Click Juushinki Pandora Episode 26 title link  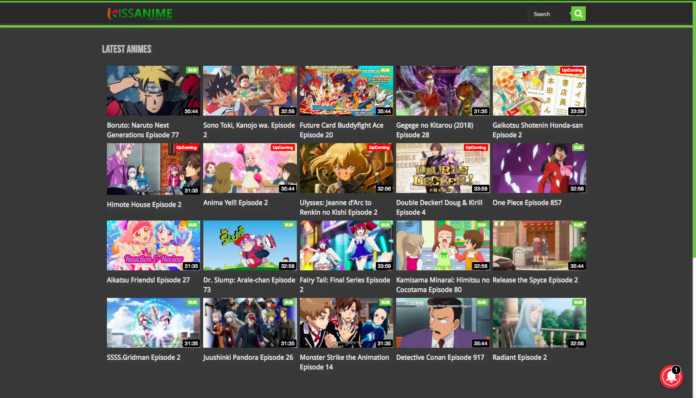[x=248, y=357]
